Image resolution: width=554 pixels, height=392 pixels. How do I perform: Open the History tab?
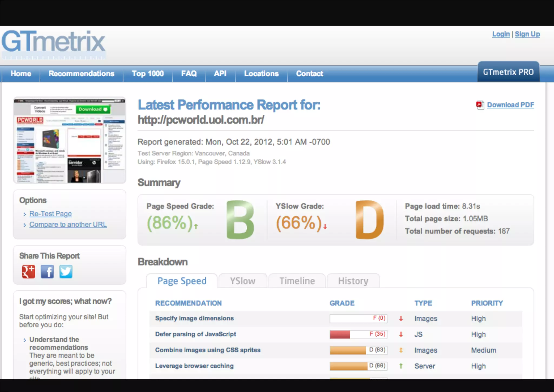[x=353, y=281]
